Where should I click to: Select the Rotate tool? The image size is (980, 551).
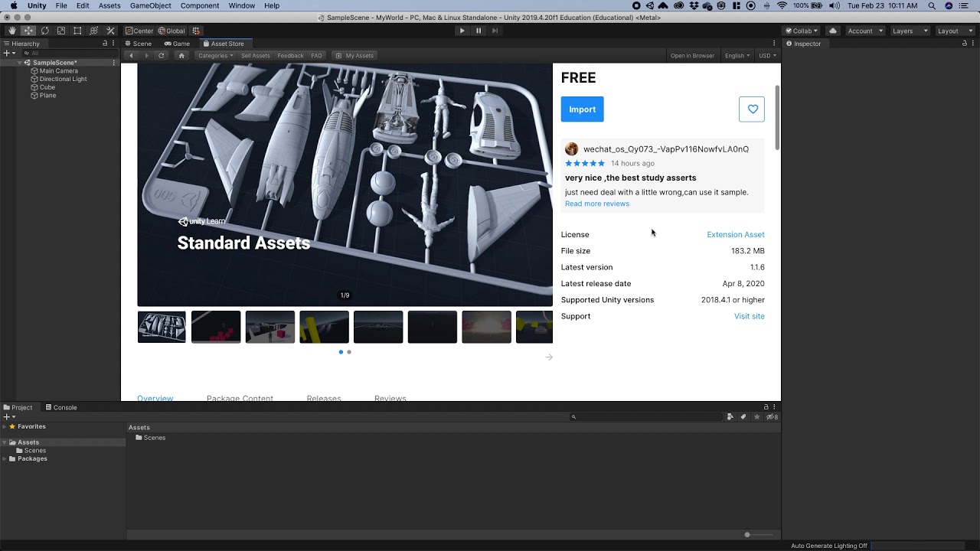coord(44,31)
